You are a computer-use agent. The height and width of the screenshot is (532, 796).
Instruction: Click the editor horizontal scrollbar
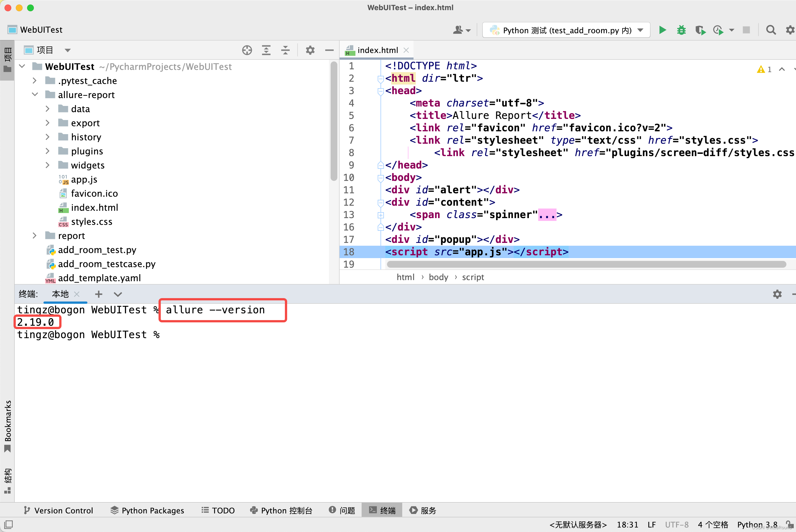[586, 264]
